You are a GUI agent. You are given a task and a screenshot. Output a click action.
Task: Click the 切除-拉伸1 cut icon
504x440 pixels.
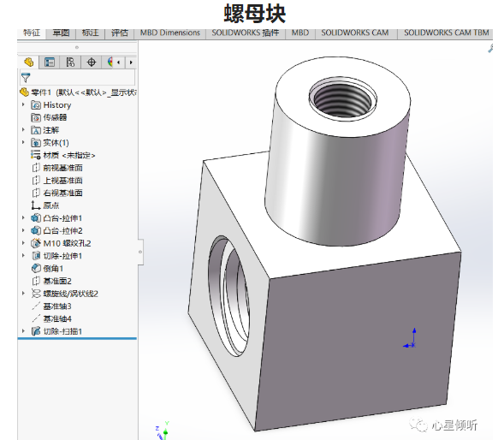(36, 256)
